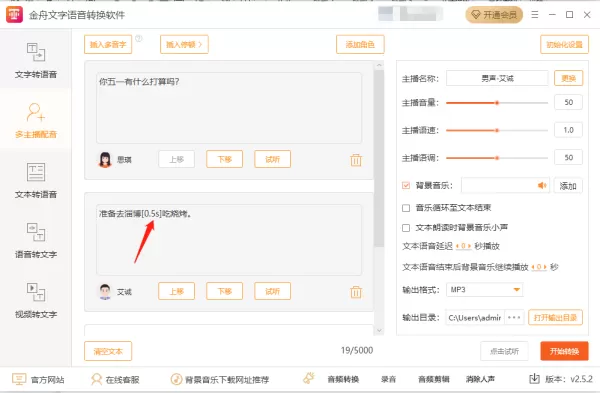
Task: Open the 插入停顿 dropdown button
Action: 184,44
